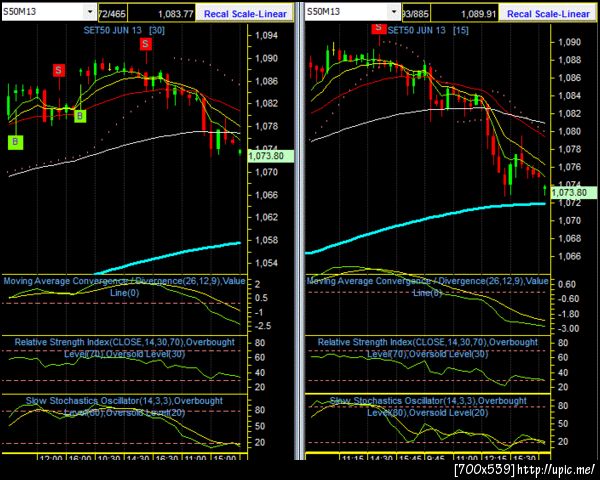The image size is (600, 480).
Task: Select the Slow Stochastics Oscillator title in left panel
Action: click(124, 407)
